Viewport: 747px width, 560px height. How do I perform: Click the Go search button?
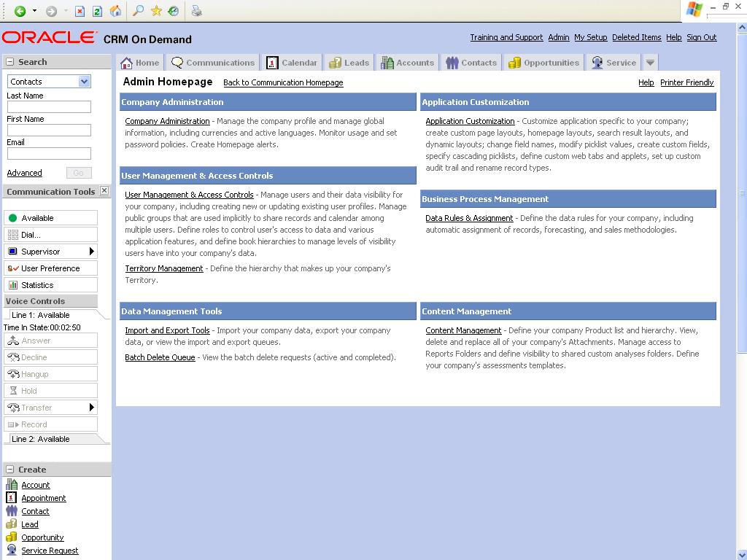click(x=79, y=173)
